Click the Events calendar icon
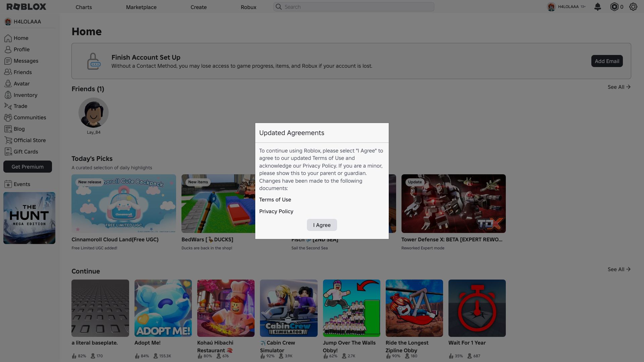This screenshot has height=362, width=644. (x=8, y=184)
